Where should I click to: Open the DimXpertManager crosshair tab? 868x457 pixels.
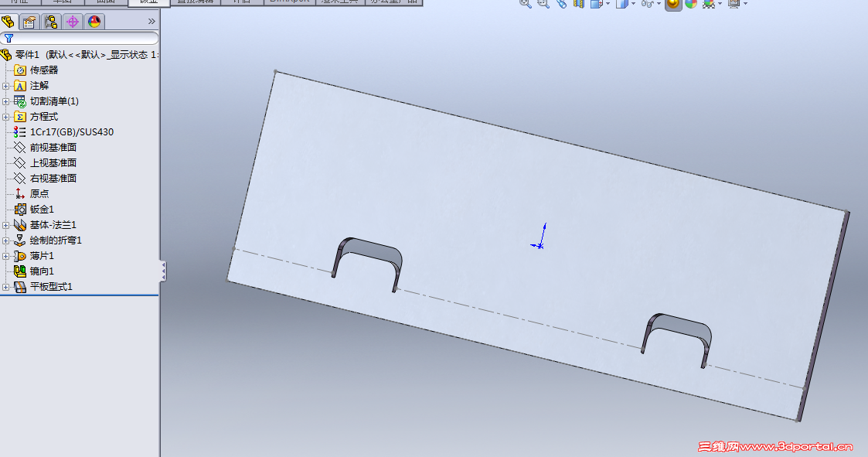pos(73,22)
